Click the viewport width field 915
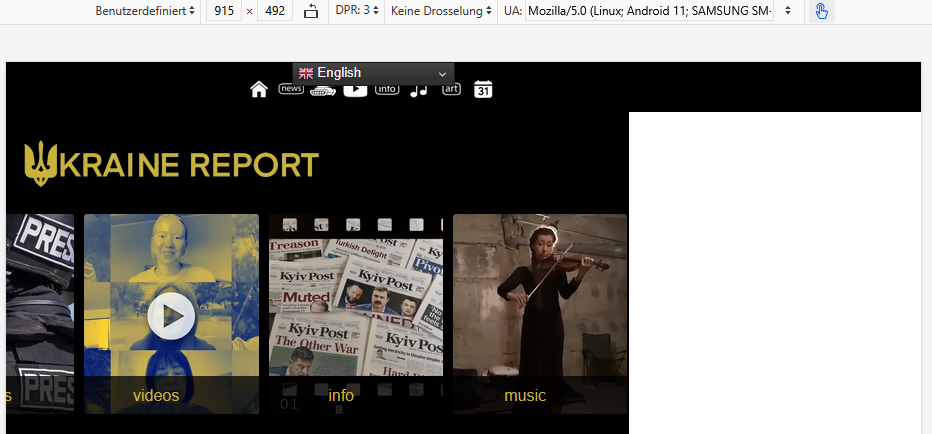The height and width of the screenshot is (434, 932). [224, 11]
